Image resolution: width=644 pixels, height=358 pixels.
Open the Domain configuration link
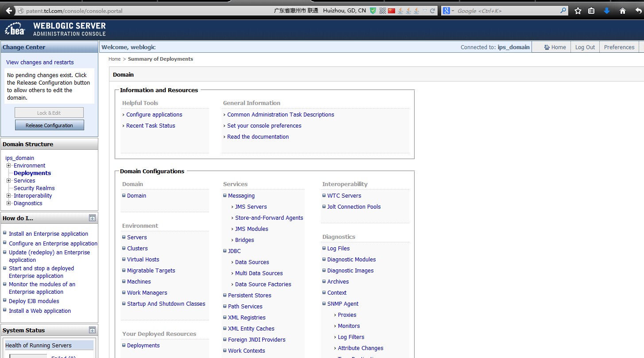(136, 196)
